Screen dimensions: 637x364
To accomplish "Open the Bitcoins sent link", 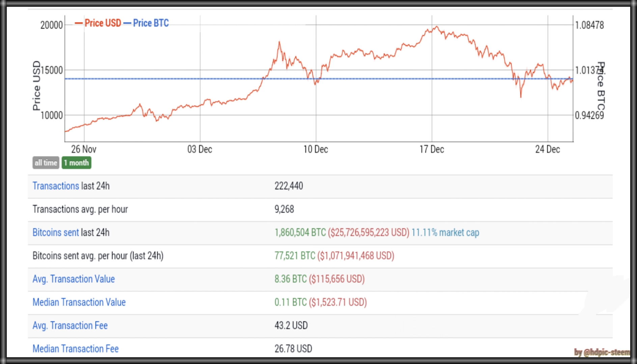I will (56, 233).
